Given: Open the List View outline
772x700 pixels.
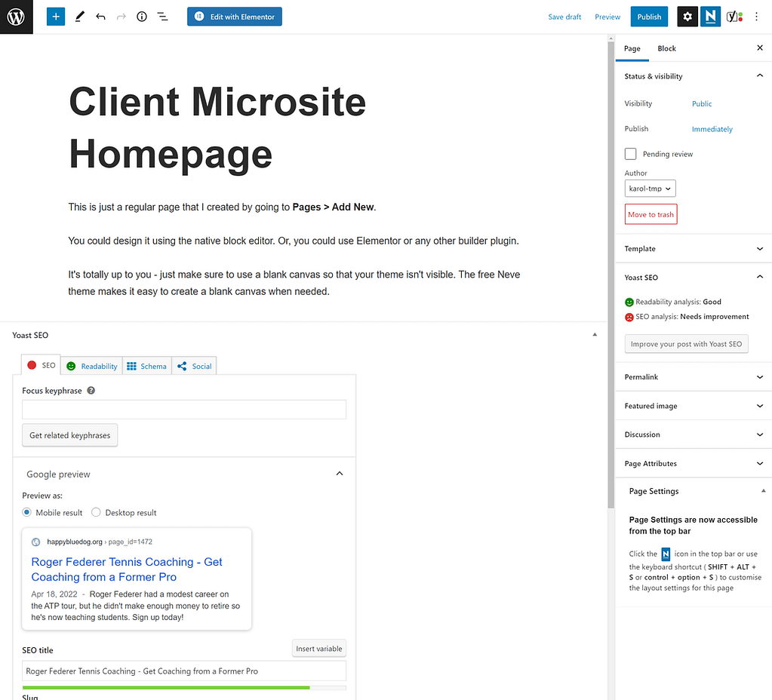Looking at the screenshot, I should tap(161, 16).
